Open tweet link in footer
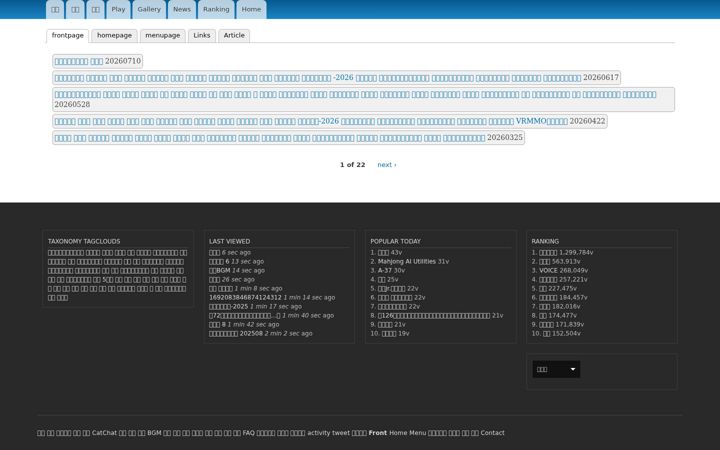 pos(341,433)
